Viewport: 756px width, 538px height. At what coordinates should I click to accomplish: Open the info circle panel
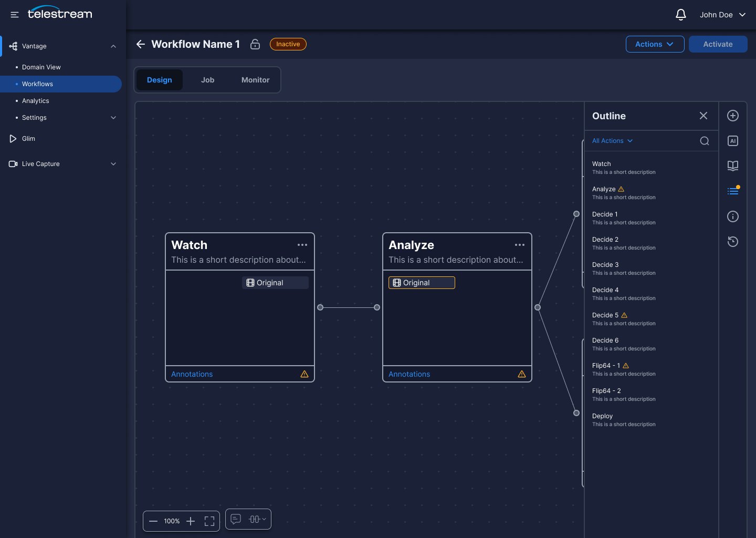[733, 216]
